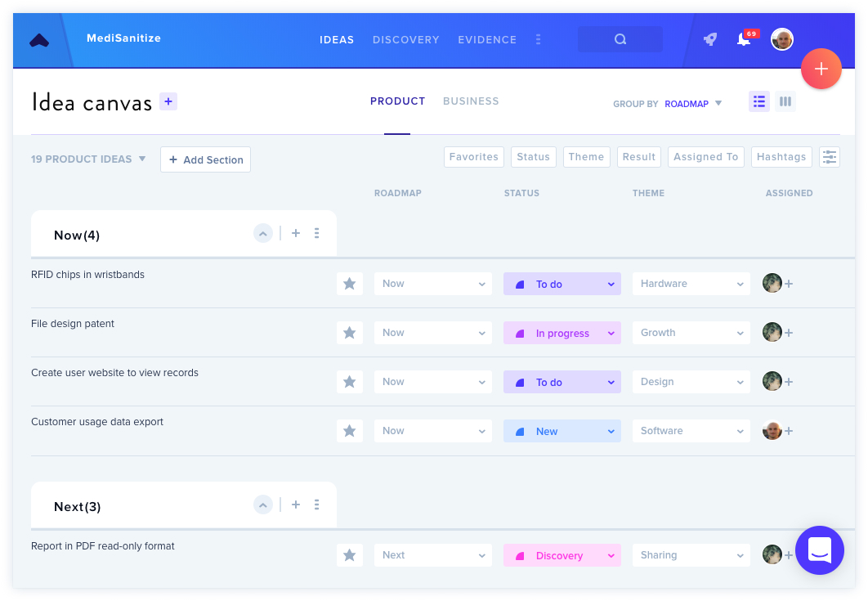Screen dimensions: 868x601
Task: Change To do status of RFID chips
Action: [562, 284]
